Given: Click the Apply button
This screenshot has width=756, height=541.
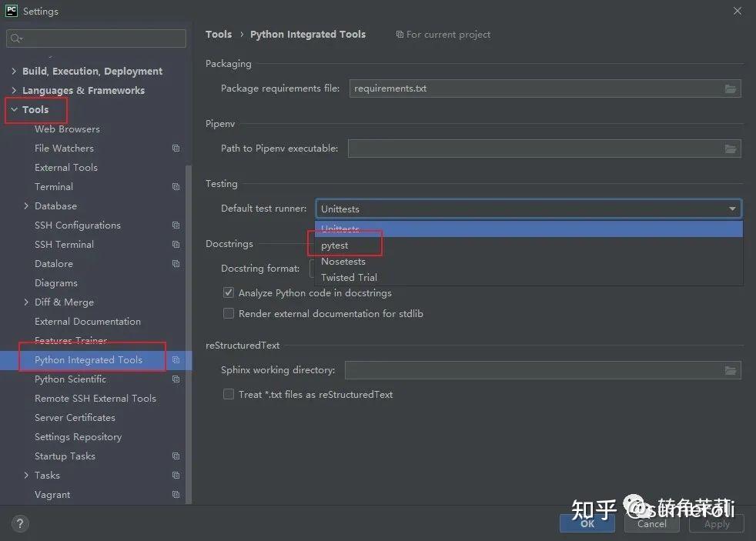Looking at the screenshot, I should pyautogui.click(x=717, y=523).
